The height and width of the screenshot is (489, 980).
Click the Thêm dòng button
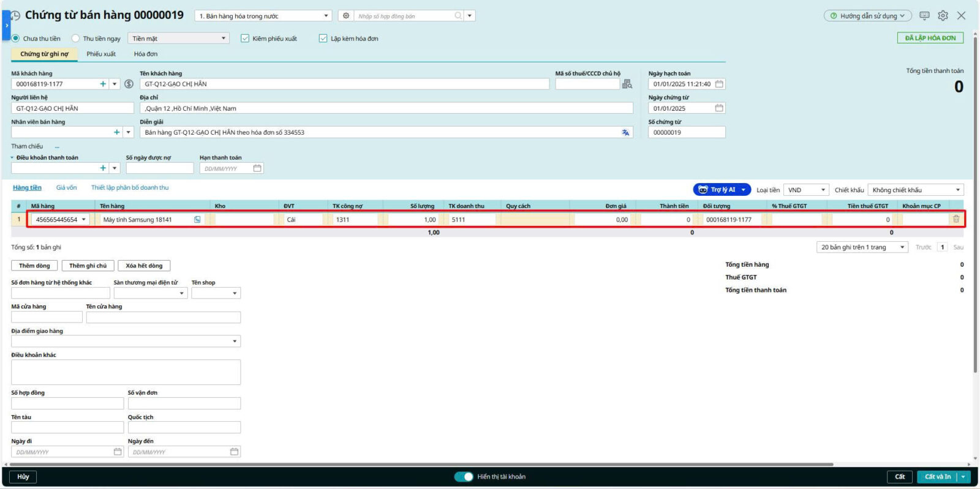coord(34,266)
